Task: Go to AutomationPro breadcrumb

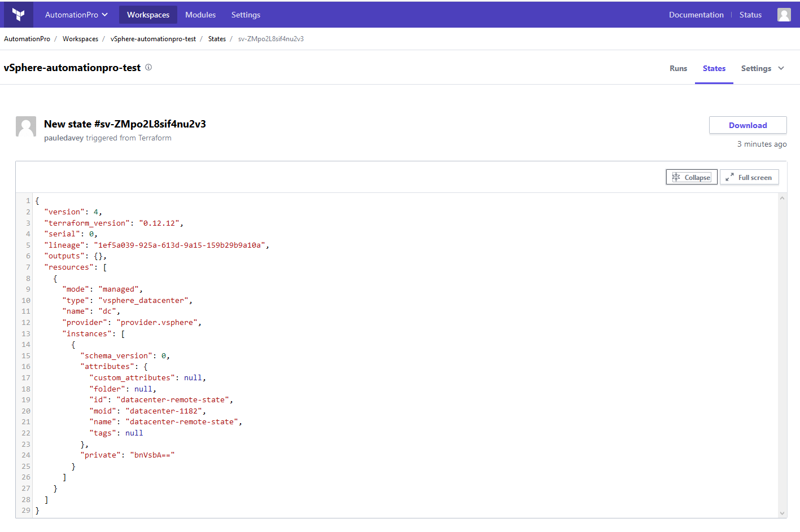Action: pos(27,39)
